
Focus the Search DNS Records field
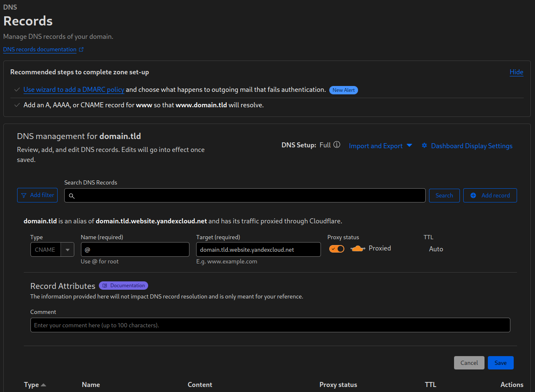[x=245, y=195]
